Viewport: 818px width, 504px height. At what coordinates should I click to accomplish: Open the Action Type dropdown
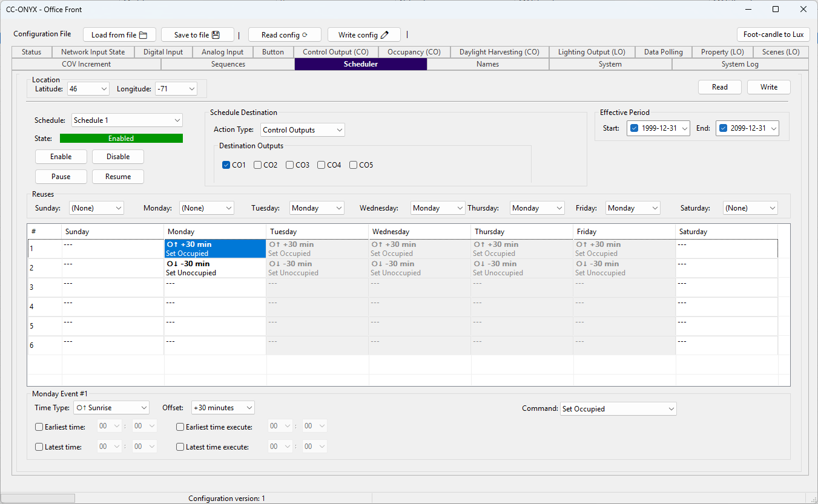click(x=303, y=130)
